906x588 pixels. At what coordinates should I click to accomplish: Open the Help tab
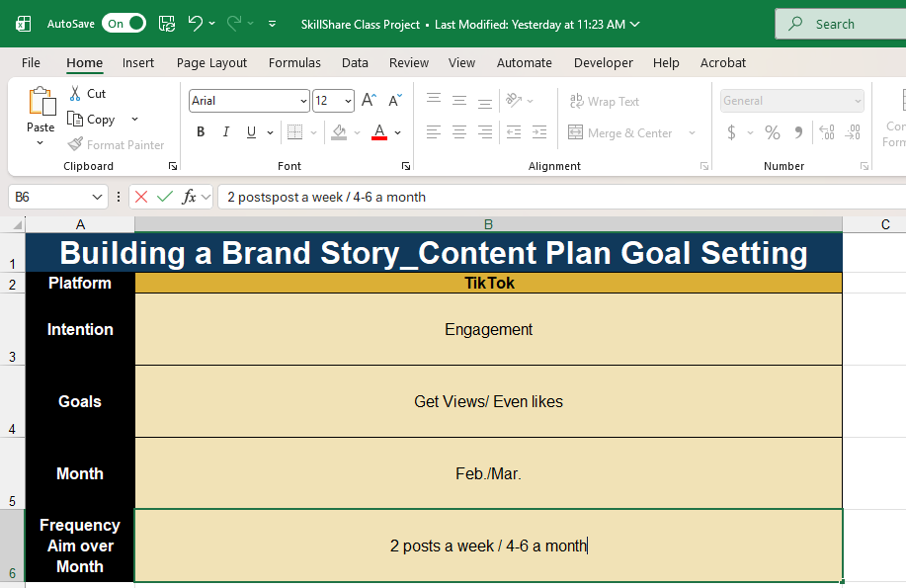click(666, 62)
